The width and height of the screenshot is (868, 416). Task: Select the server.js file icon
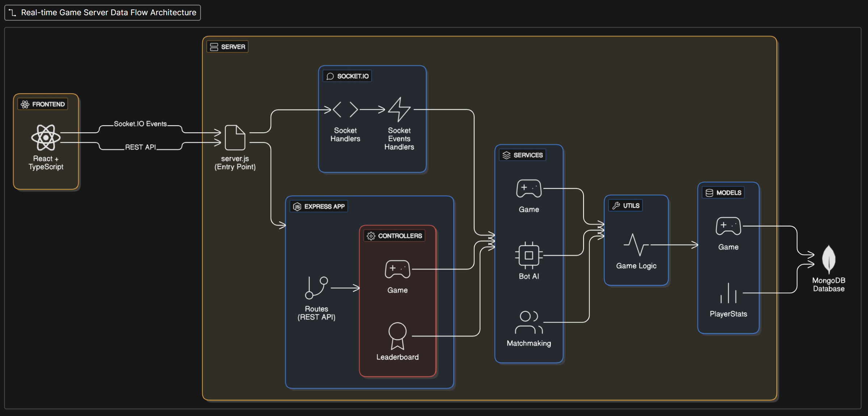[235, 137]
